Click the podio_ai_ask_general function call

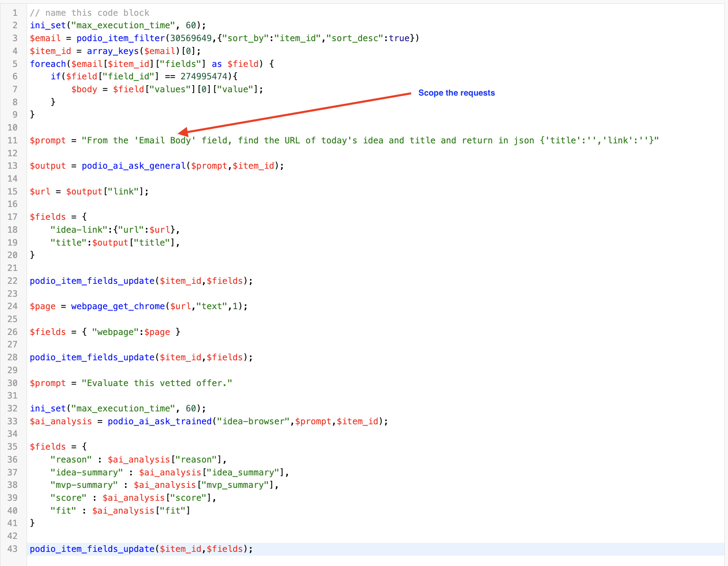(x=133, y=166)
